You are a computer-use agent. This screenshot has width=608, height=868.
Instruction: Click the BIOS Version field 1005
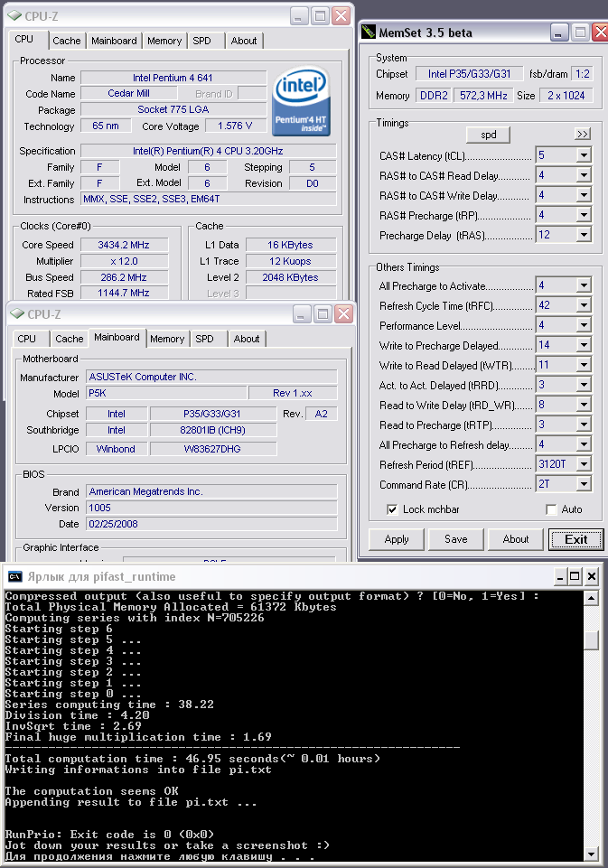tap(211, 508)
